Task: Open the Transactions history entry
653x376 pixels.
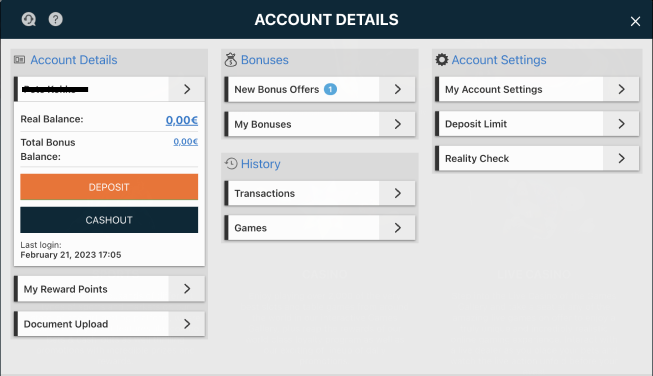Action: click(x=320, y=193)
